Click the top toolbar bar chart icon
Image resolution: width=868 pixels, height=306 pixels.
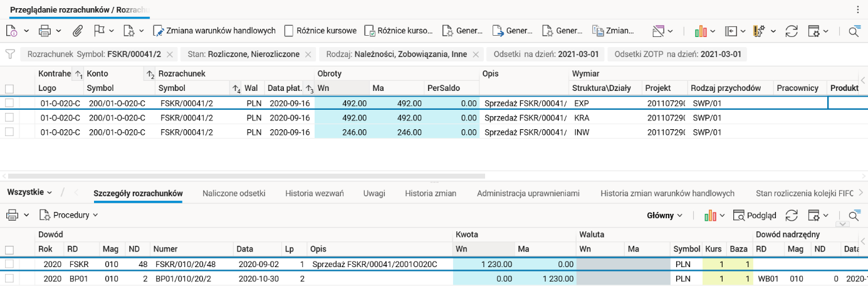point(701,31)
